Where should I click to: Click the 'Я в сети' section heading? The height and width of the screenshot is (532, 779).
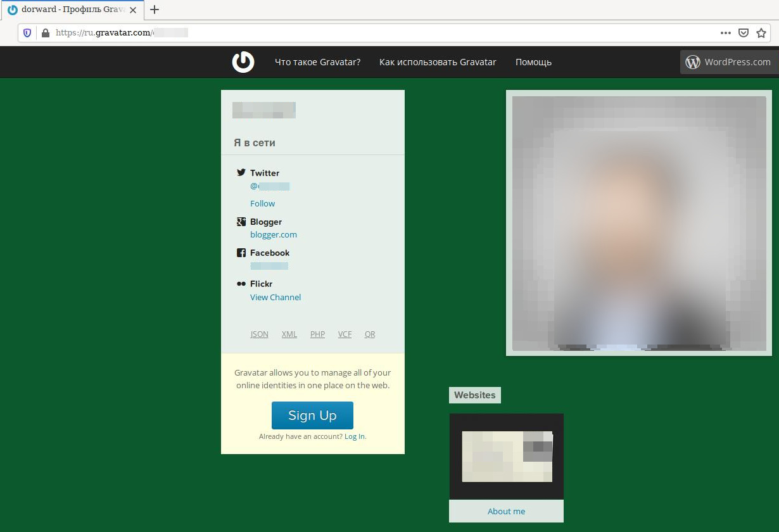pyautogui.click(x=255, y=142)
